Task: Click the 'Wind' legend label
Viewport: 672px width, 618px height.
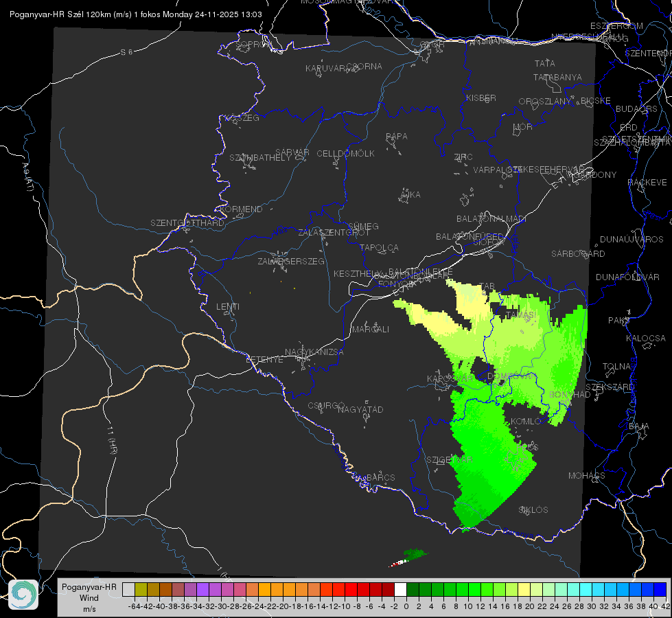Action: [x=89, y=598]
